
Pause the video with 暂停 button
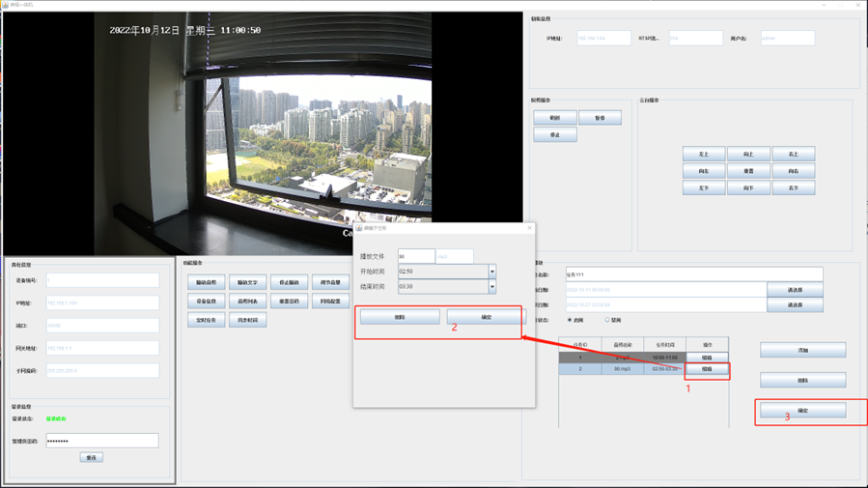coord(600,118)
